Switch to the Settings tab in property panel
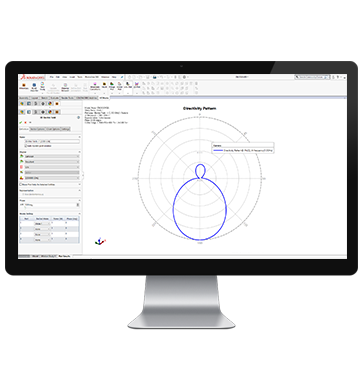This screenshot has height=376, width=362. (x=66, y=129)
